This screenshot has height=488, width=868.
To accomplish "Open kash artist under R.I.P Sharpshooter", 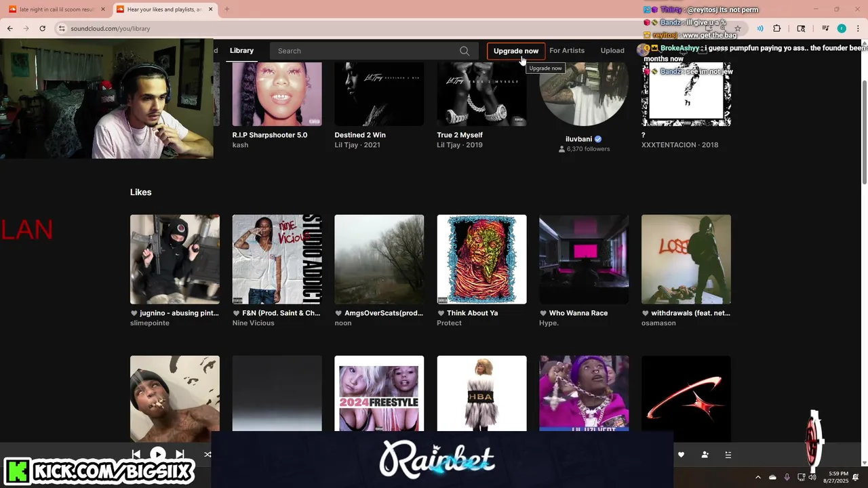I will click(240, 145).
